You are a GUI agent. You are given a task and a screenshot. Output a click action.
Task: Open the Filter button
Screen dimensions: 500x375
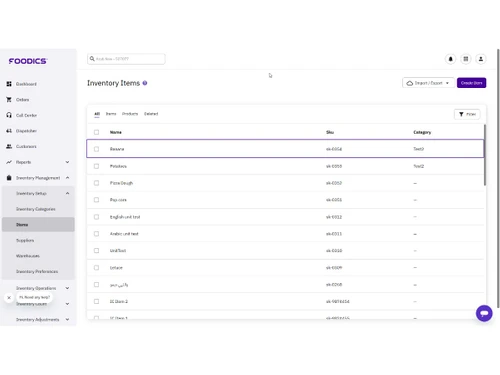tap(467, 114)
